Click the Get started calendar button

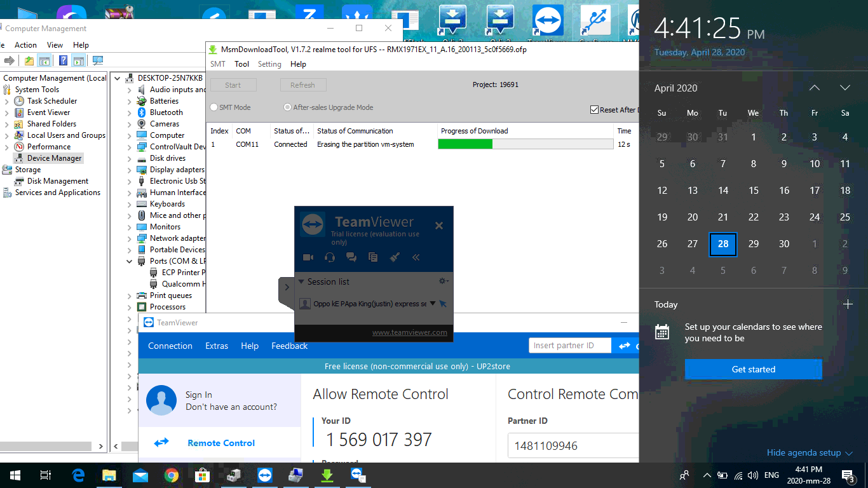click(754, 369)
